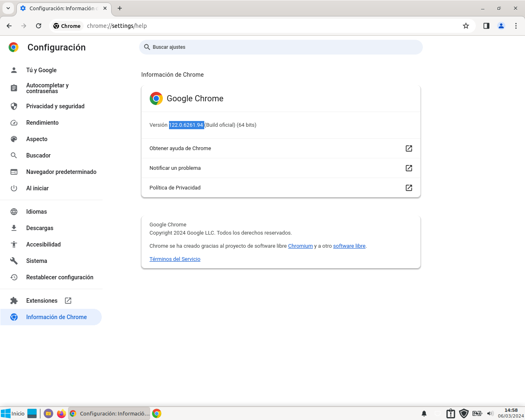
Task: Click the speedometer icon for Rendimiento
Action: (14, 123)
